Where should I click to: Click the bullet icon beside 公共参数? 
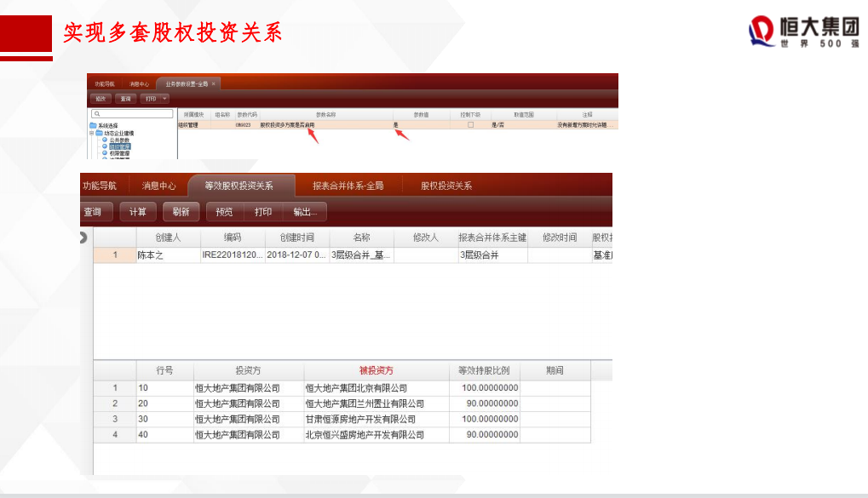(x=105, y=140)
